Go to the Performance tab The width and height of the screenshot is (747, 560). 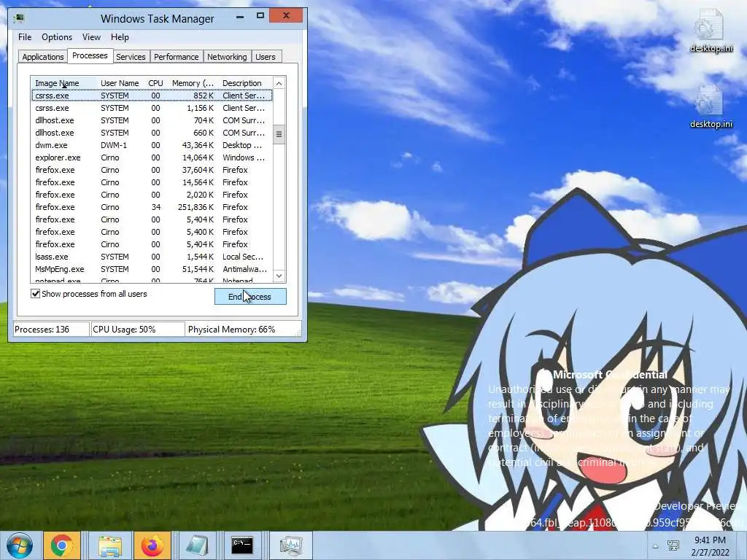[176, 57]
